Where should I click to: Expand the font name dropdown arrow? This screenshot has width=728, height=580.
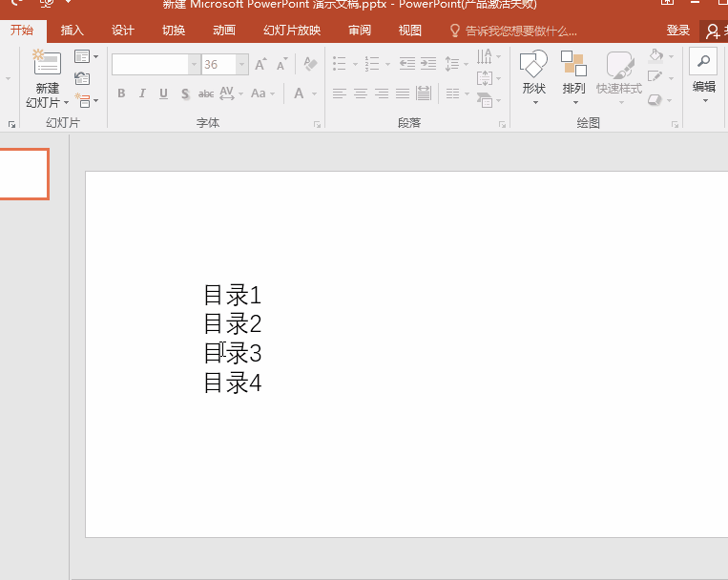point(195,65)
